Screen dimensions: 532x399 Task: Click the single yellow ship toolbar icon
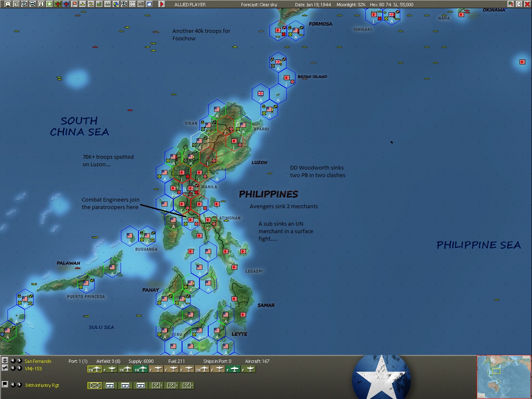click(83, 4)
